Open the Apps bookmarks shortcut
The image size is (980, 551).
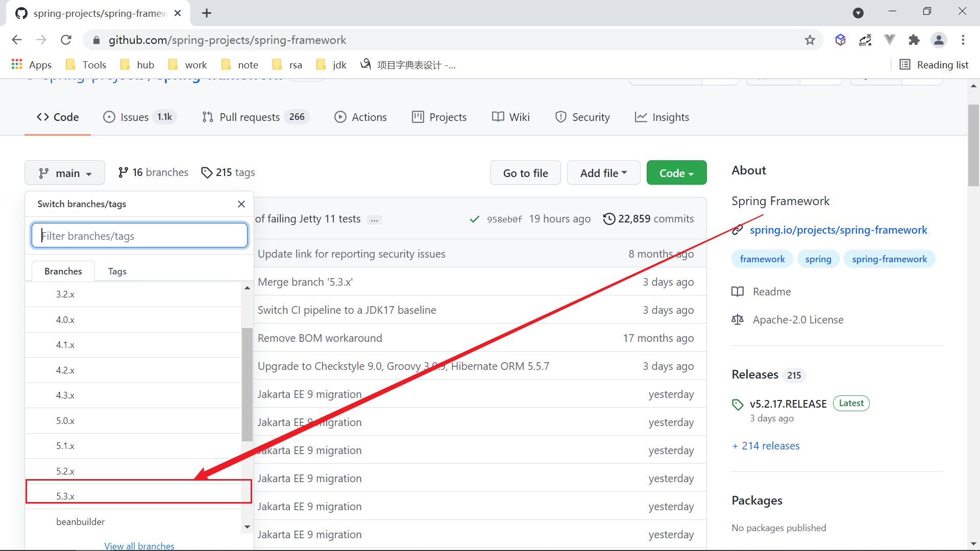(x=32, y=65)
